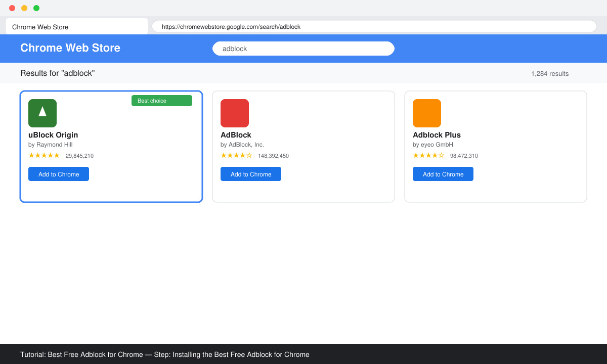Open the Adblock Plus extension title
The height and width of the screenshot is (364, 607).
pyautogui.click(x=437, y=135)
